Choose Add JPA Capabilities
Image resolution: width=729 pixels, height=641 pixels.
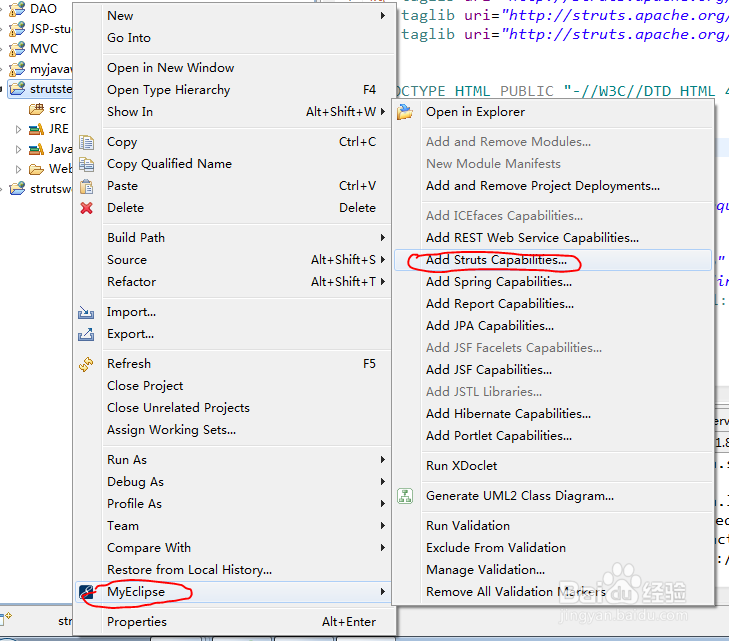(x=553, y=326)
